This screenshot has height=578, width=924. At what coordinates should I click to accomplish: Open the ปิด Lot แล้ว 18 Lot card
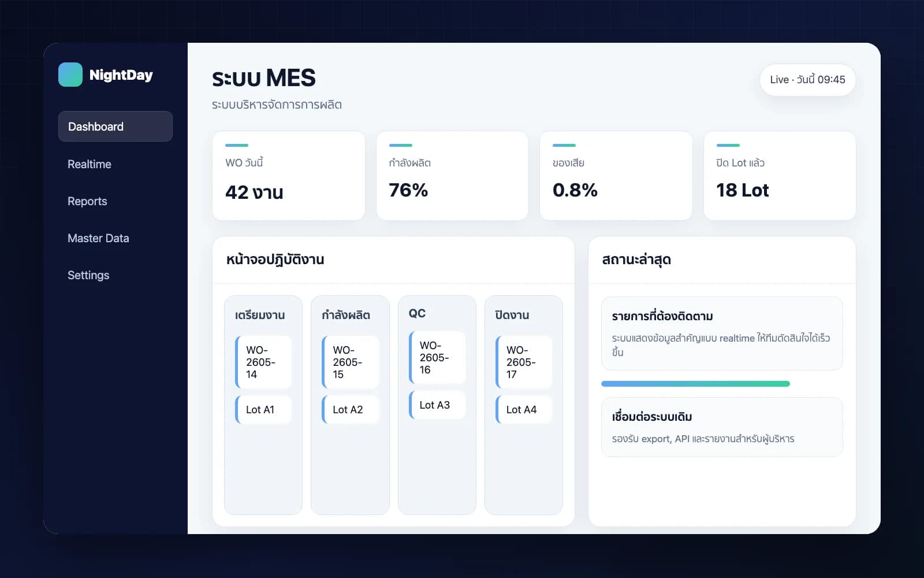coord(780,176)
